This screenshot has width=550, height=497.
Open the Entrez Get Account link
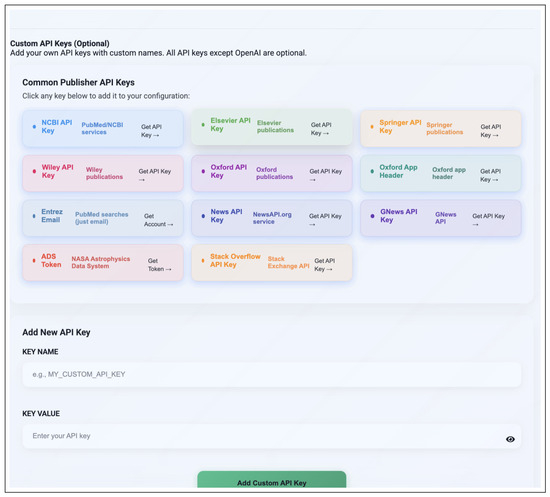158,220
